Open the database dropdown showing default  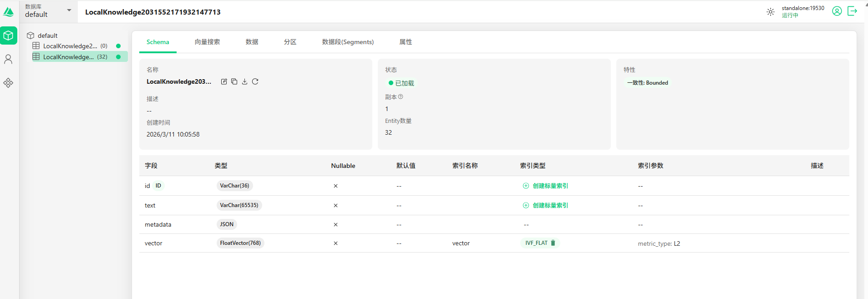[48, 11]
